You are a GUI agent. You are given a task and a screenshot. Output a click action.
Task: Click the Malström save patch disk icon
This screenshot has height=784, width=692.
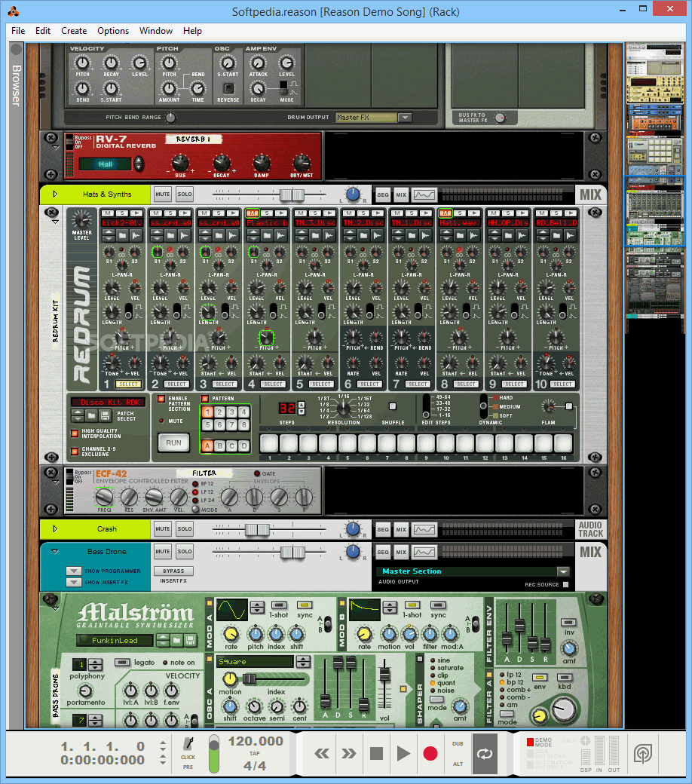click(x=190, y=640)
